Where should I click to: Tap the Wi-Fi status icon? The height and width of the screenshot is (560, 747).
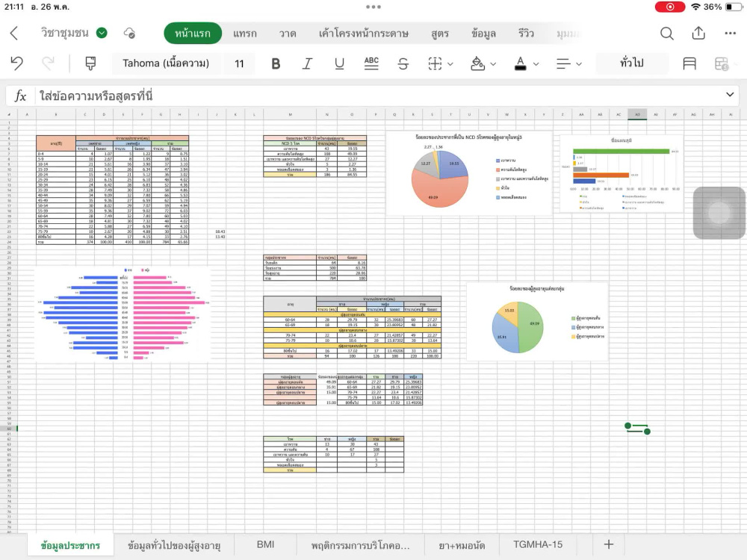tap(695, 7)
